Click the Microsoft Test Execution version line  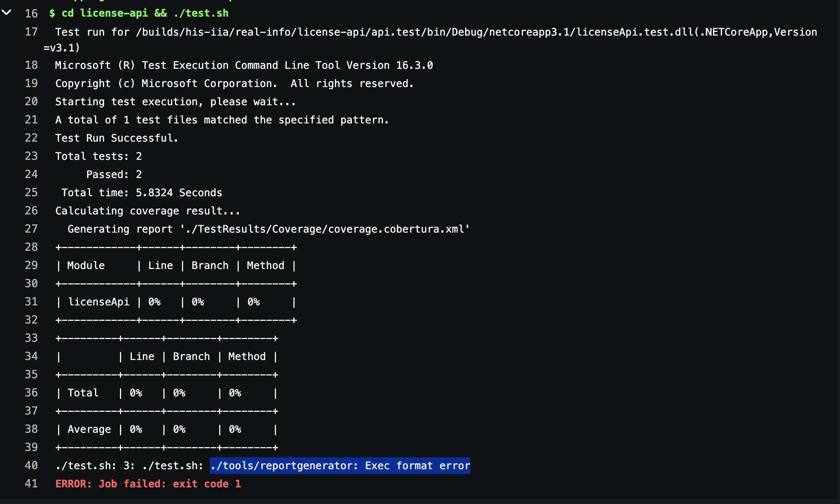243,65
